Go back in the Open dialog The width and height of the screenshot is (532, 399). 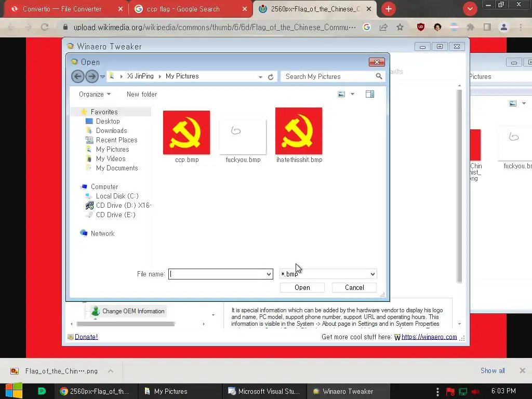point(78,76)
